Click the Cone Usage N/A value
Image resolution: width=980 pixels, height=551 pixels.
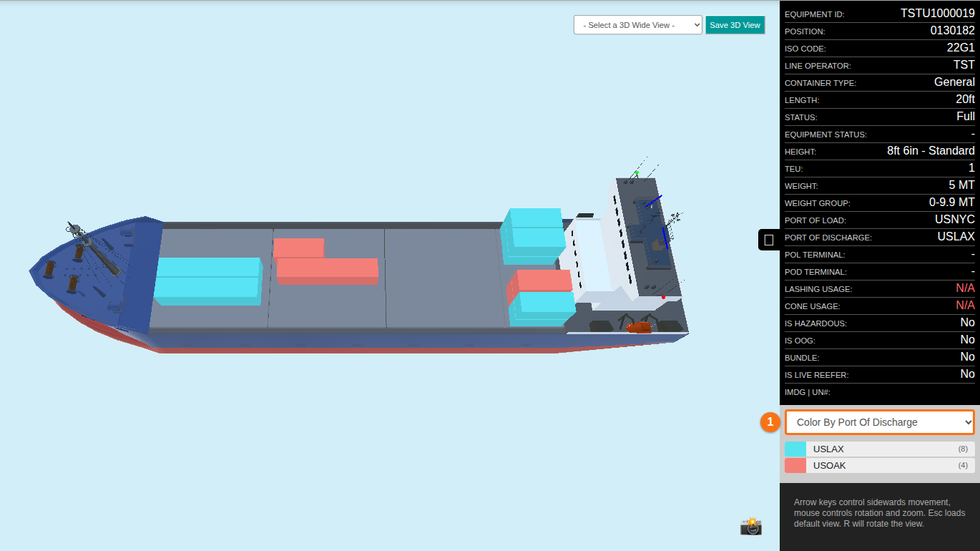(966, 305)
